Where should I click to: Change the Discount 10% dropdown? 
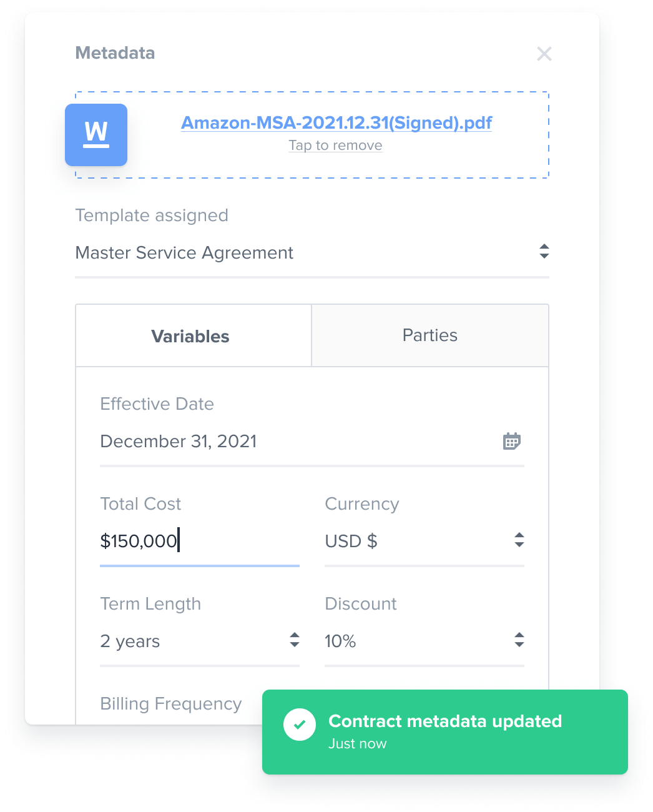point(425,641)
